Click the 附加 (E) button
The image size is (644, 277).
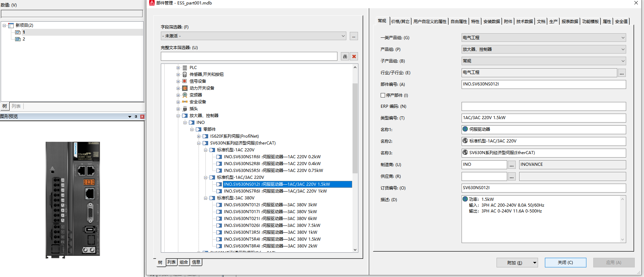coord(514,263)
